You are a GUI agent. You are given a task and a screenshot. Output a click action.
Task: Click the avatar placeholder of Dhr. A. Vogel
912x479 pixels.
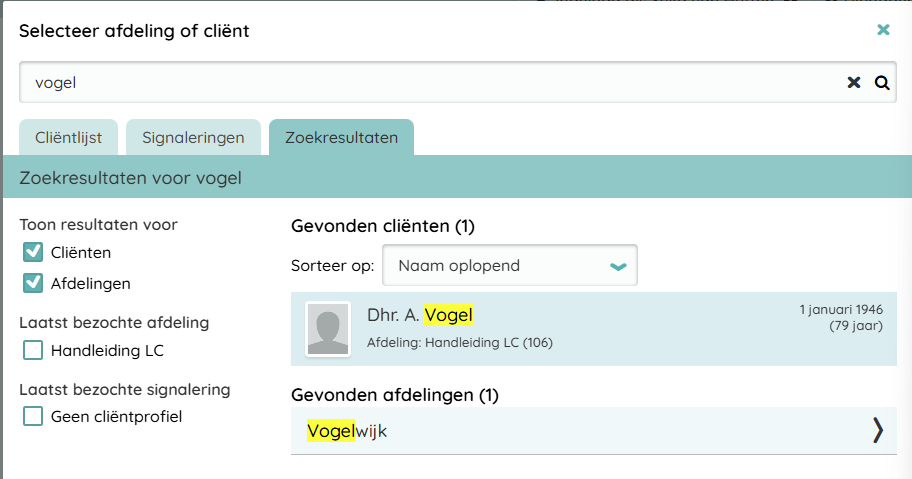pyautogui.click(x=328, y=329)
